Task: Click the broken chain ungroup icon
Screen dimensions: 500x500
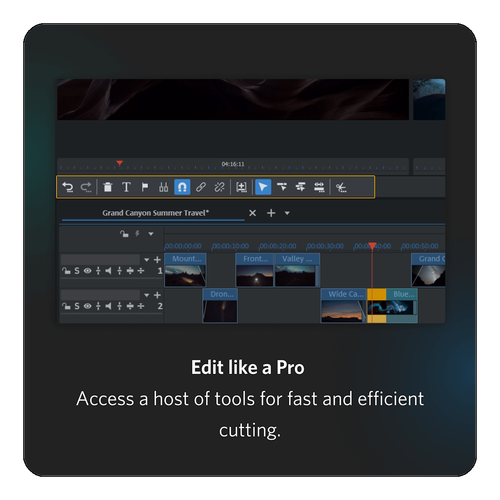Action: (219, 187)
